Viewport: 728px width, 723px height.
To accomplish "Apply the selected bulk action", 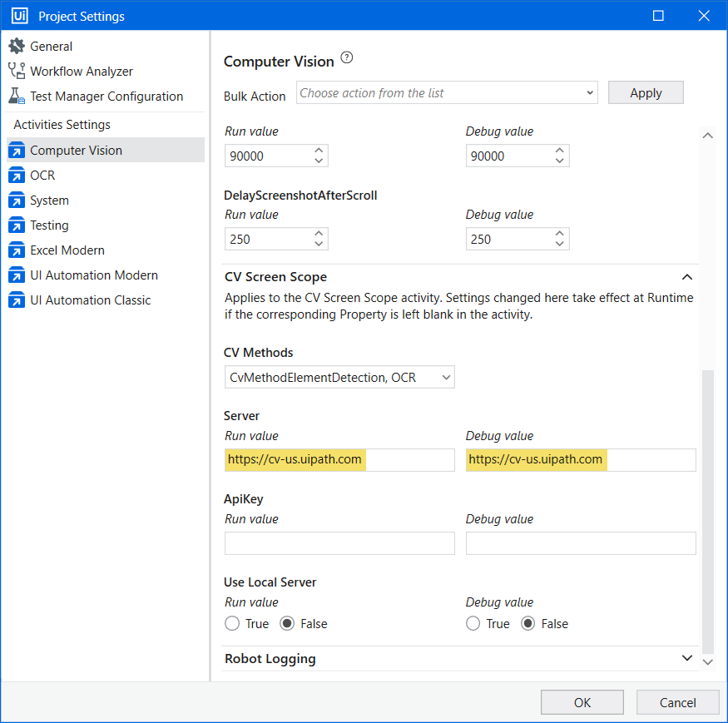I will pos(646,93).
